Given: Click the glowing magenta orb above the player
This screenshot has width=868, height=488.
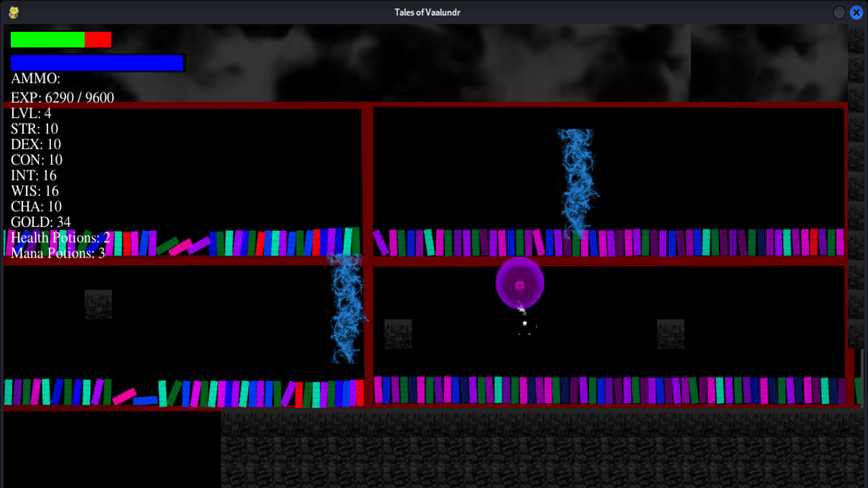Looking at the screenshot, I should point(520,283).
